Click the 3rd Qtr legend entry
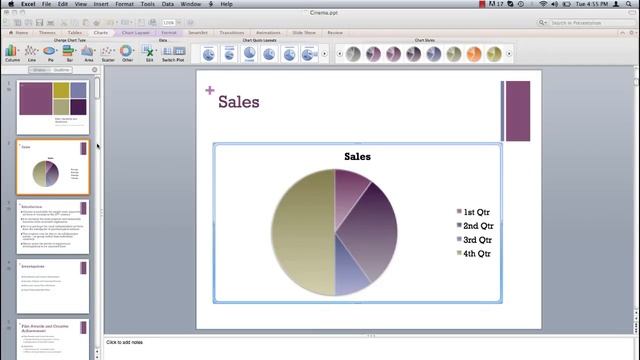The height and width of the screenshot is (360, 640). tap(474, 240)
